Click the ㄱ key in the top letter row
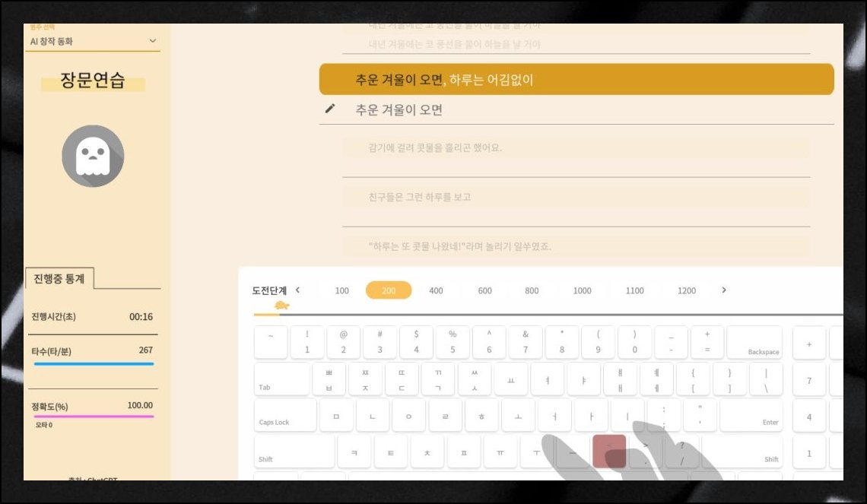 point(438,379)
